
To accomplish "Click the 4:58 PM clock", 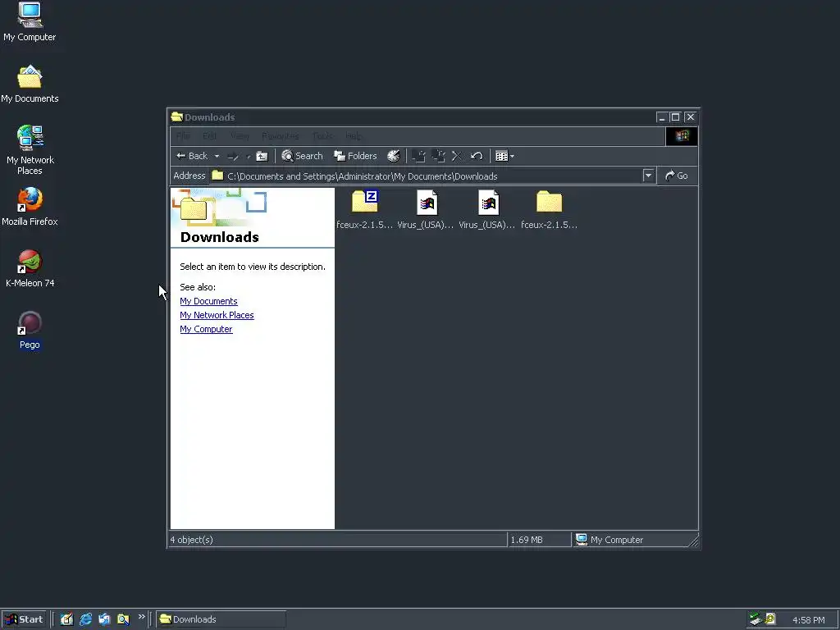I will tap(808, 620).
